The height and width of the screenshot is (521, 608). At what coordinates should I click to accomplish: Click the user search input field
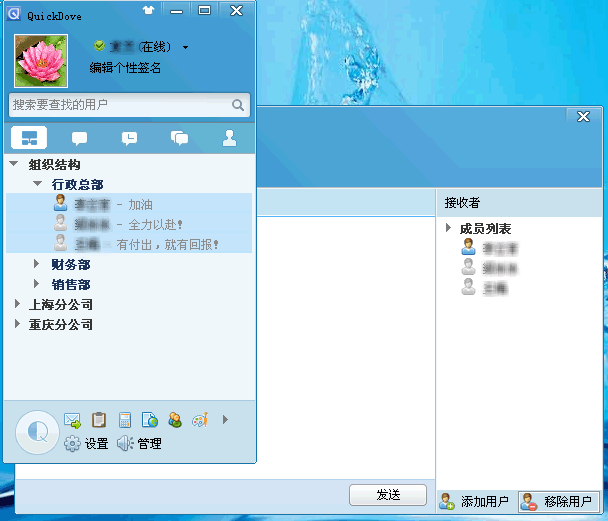(130, 105)
